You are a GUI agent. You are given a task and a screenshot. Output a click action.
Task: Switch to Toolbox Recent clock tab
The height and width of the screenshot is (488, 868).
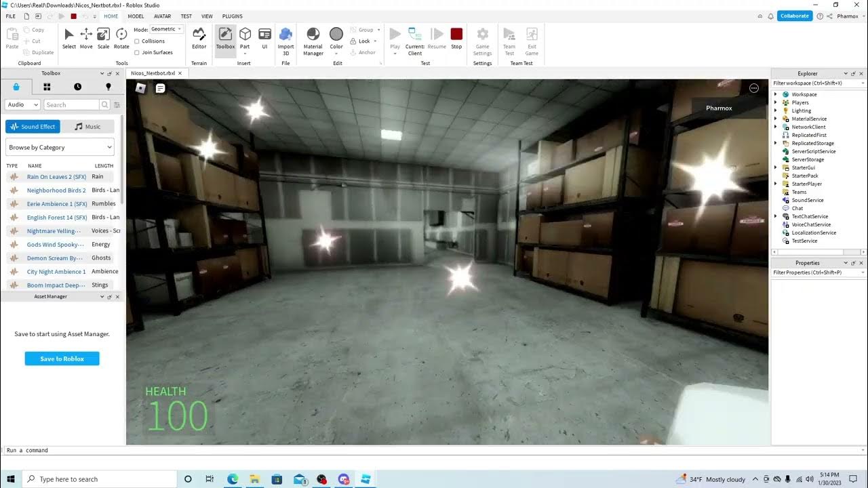(77, 87)
